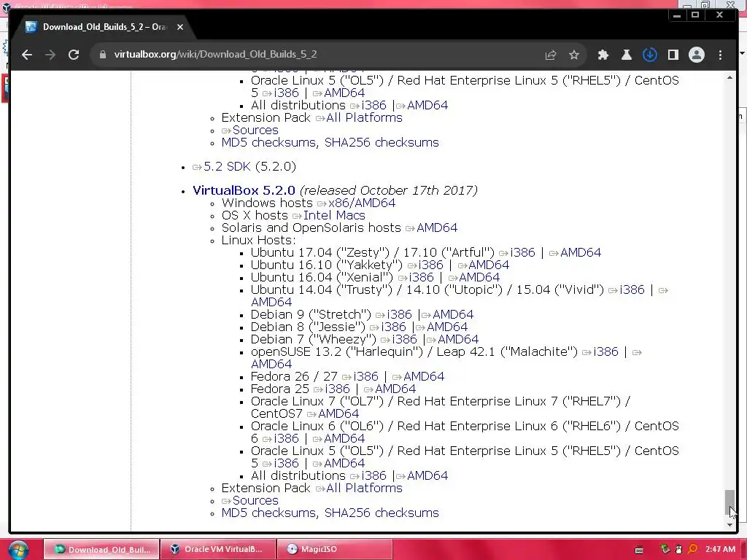Image resolution: width=747 pixels, height=560 pixels.
Task: Download 5.2.0 All distributions i386 installer
Action: tap(374, 475)
